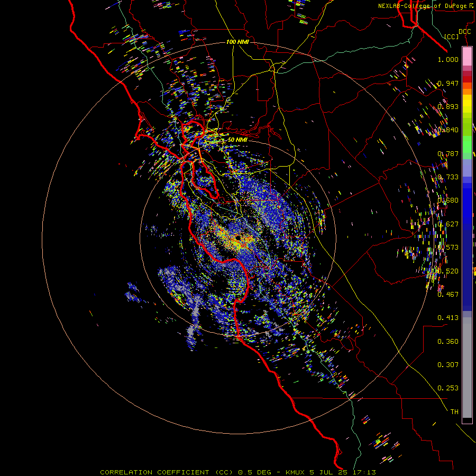Image resolution: width=476 pixels, height=476 pixels.
Task: Click the "KMUX" station identifier
Action: [x=295, y=472]
